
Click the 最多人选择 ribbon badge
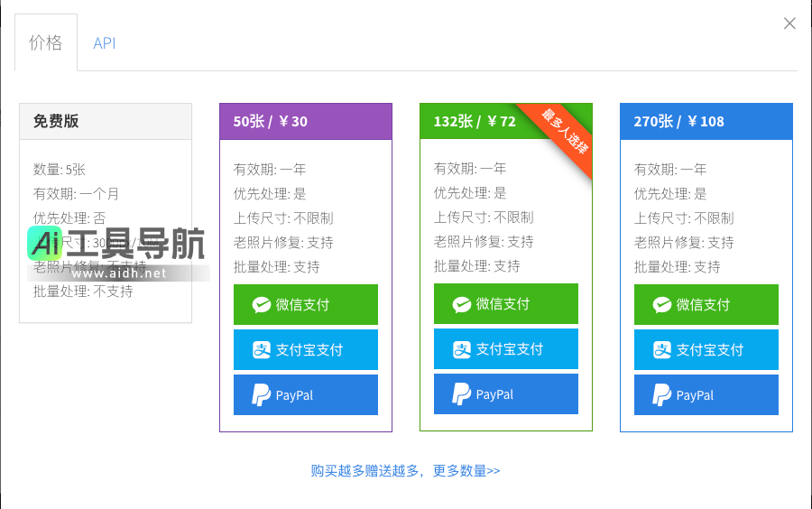[x=566, y=131]
